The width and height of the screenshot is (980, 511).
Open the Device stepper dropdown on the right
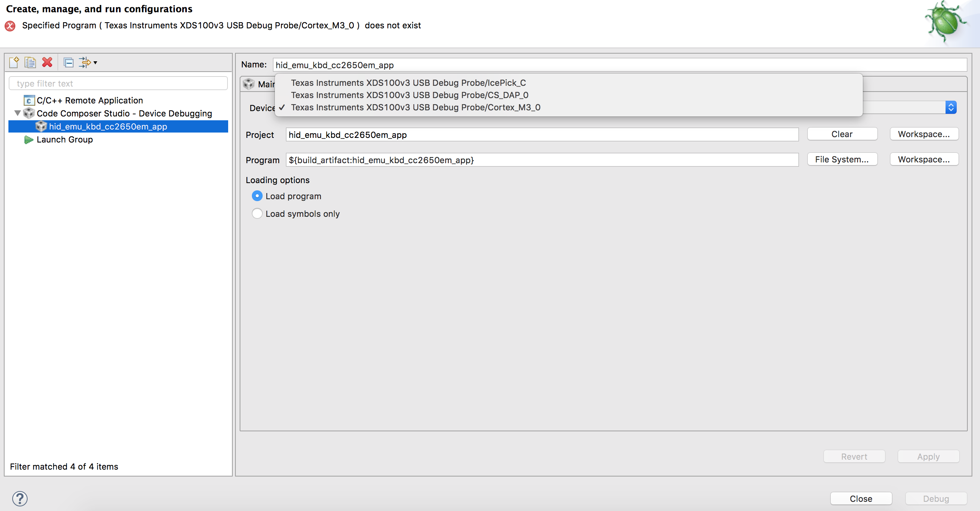pos(951,107)
